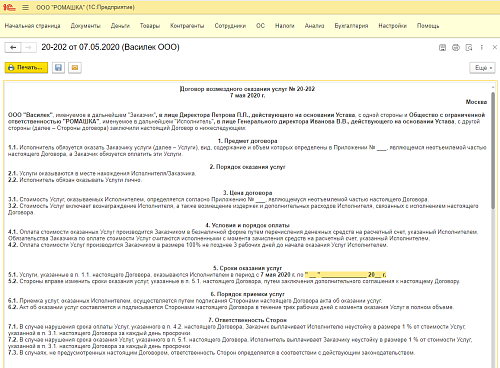Click the date line 7 мая 2020 г.
This screenshot has width=500, height=368.
tap(247, 95)
